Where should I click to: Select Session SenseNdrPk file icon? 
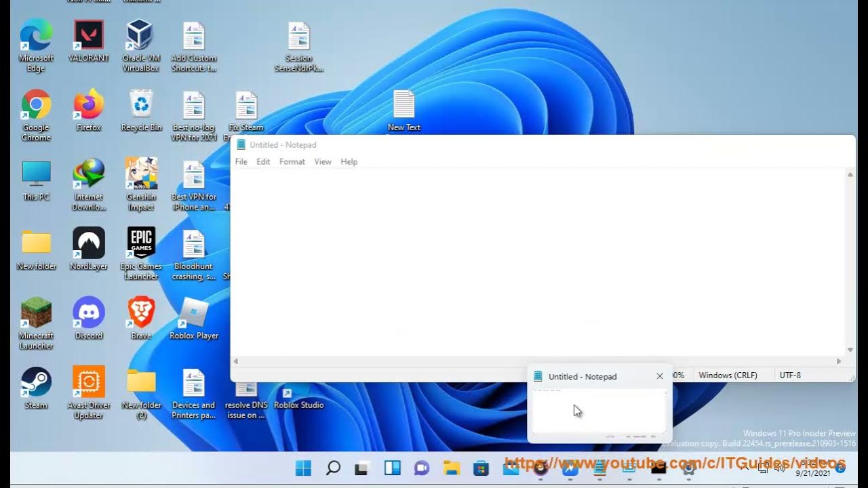pos(299,46)
